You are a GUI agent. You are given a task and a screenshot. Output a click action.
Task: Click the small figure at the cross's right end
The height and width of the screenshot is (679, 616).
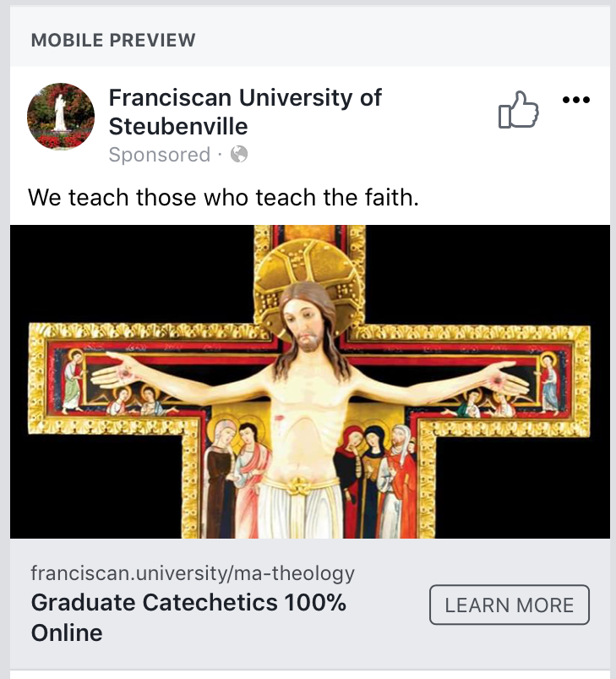[x=549, y=381]
